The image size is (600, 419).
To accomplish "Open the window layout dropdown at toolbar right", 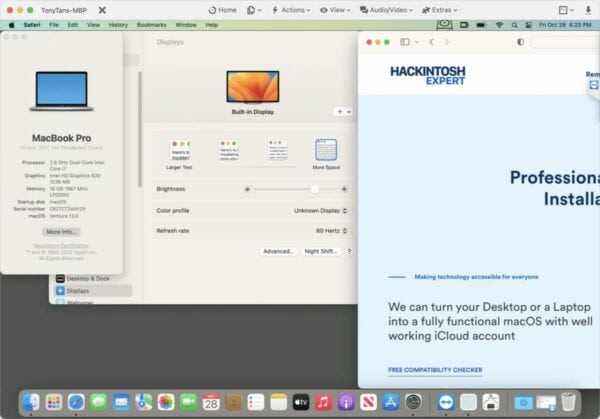I will [566, 10].
